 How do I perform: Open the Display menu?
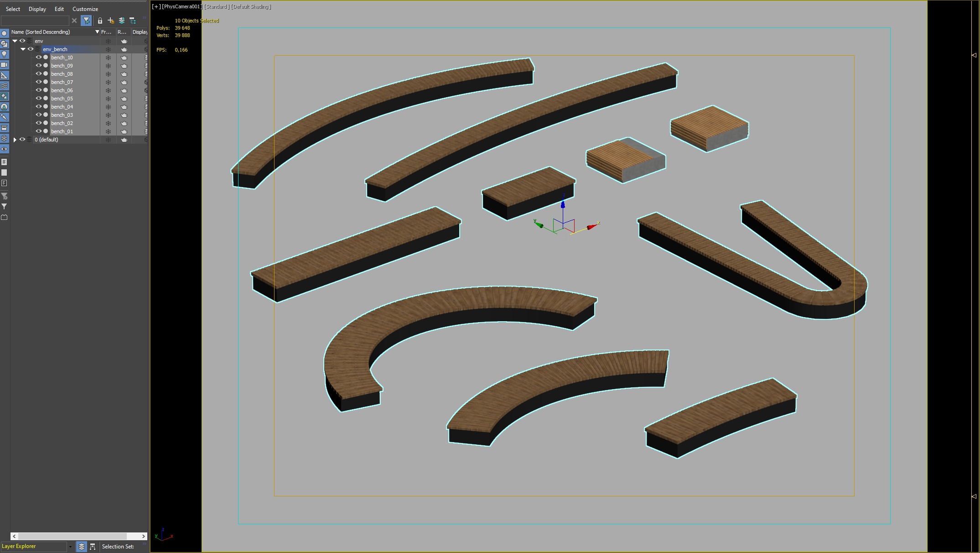pos(37,9)
